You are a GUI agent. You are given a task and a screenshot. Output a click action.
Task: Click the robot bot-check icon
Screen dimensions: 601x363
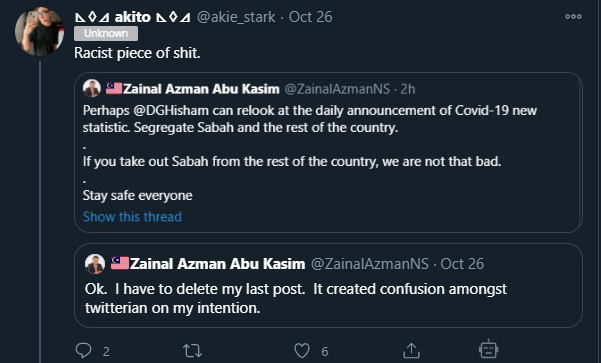click(488, 349)
